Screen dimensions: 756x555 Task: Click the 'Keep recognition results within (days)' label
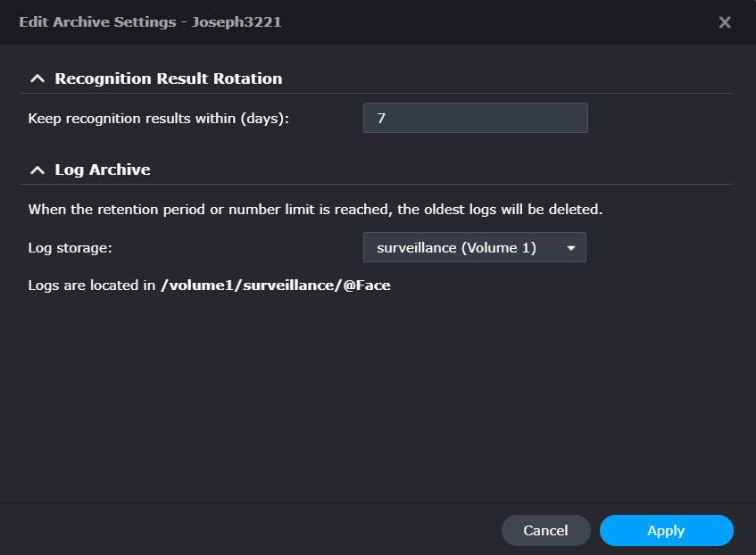point(159,118)
